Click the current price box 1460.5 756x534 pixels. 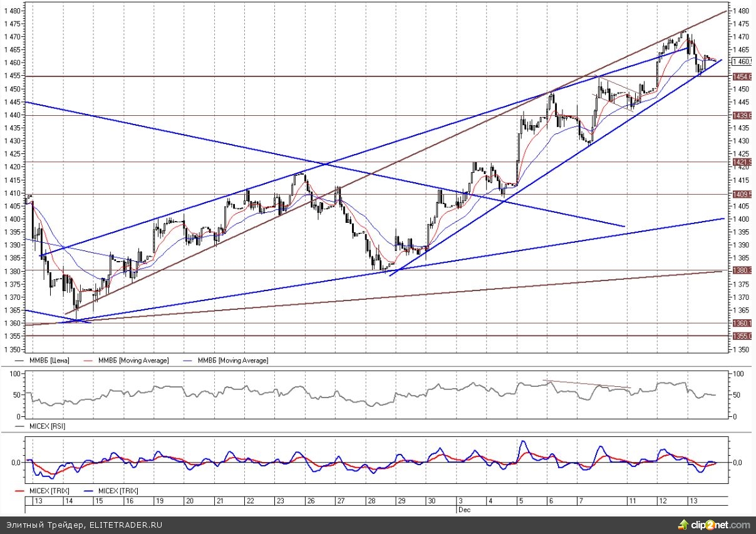click(x=743, y=61)
